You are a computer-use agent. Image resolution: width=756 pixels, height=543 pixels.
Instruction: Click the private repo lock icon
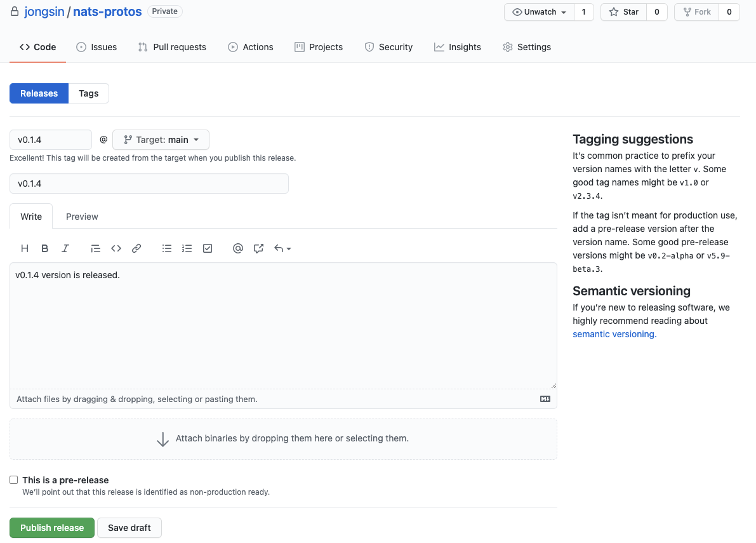[15, 11]
